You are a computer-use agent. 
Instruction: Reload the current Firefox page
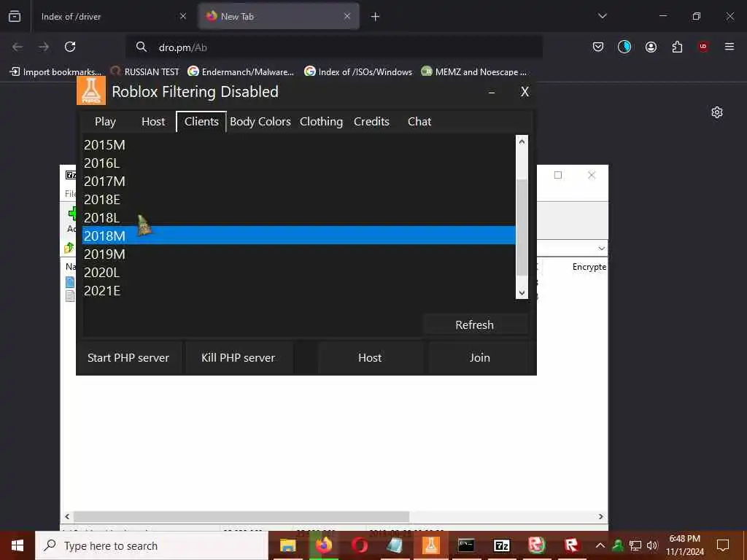point(70,47)
